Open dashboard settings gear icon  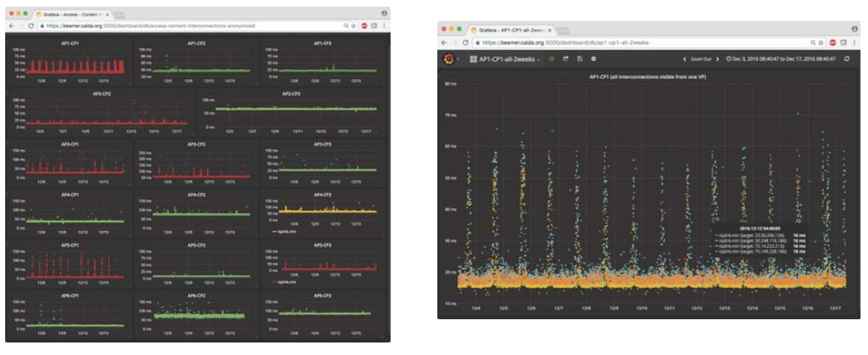(594, 59)
